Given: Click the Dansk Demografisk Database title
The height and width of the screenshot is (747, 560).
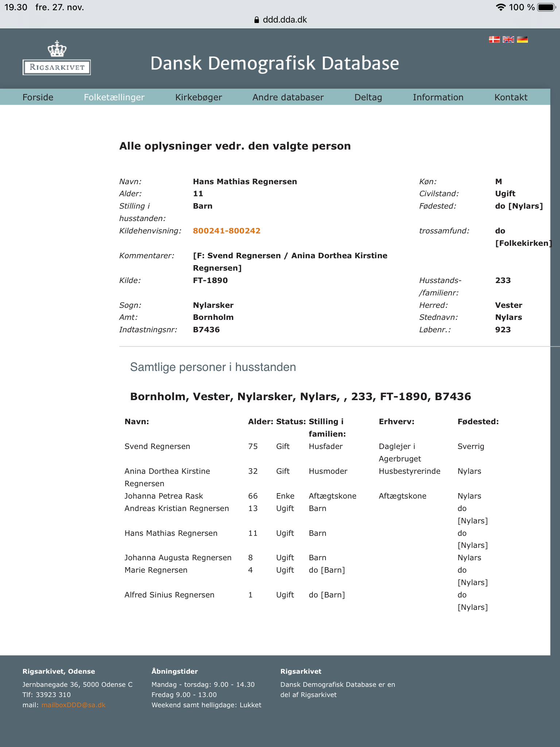Looking at the screenshot, I should (275, 63).
